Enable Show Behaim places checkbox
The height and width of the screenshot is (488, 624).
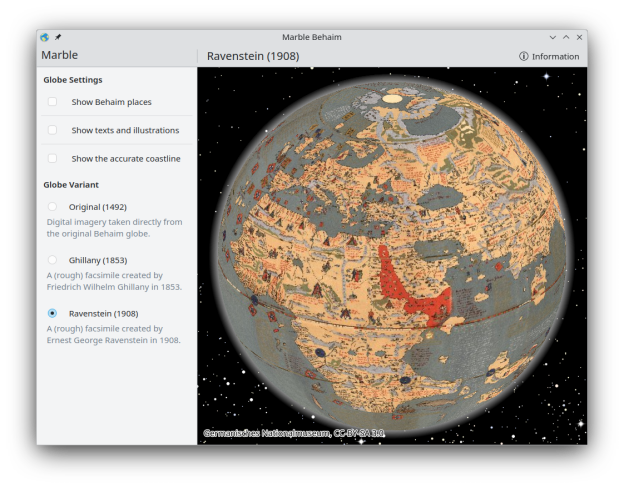[x=52, y=102]
